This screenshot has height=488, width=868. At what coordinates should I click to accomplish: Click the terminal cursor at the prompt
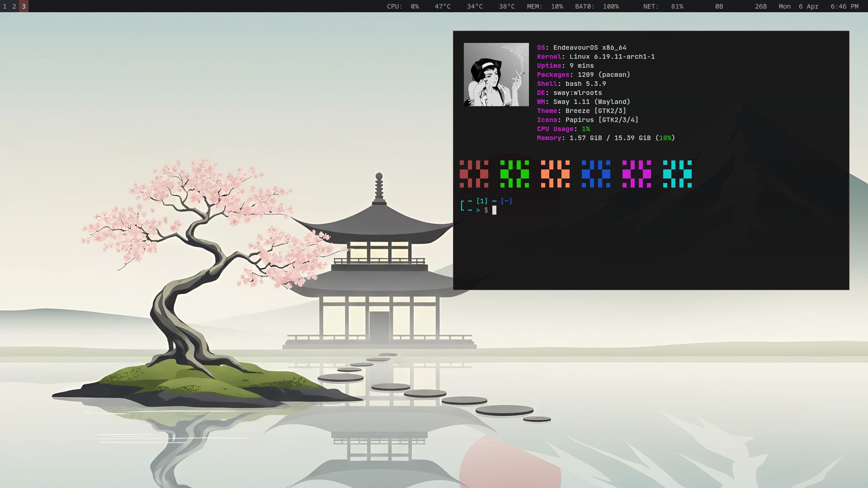[494, 210]
